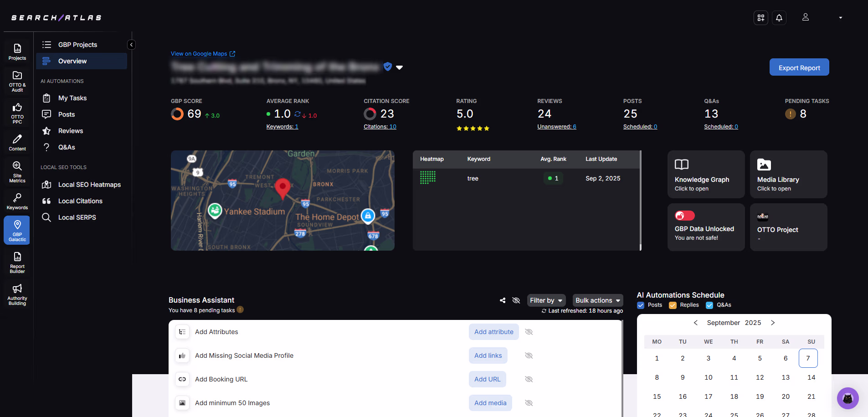Open the Report Builder
Image resolution: width=868 pixels, height=417 pixels.
pyautogui.click(x=17, y=262)
